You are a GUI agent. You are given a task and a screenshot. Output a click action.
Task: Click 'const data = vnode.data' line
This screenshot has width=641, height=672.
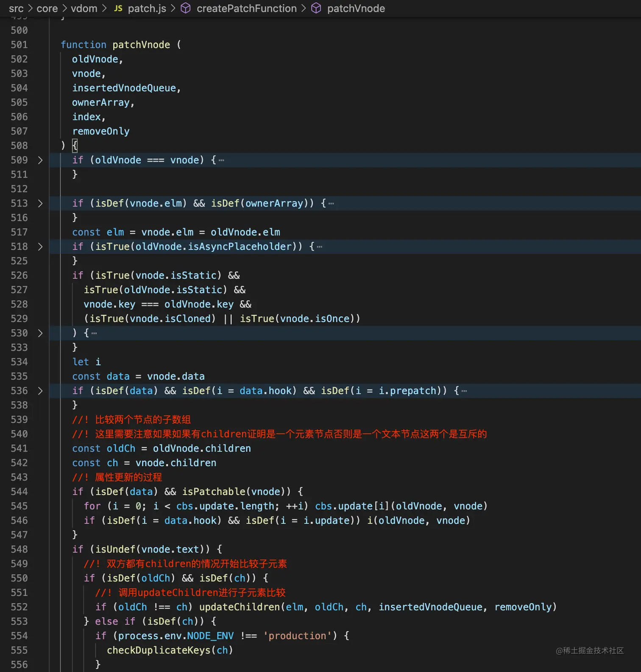click(x=138, y=376)
